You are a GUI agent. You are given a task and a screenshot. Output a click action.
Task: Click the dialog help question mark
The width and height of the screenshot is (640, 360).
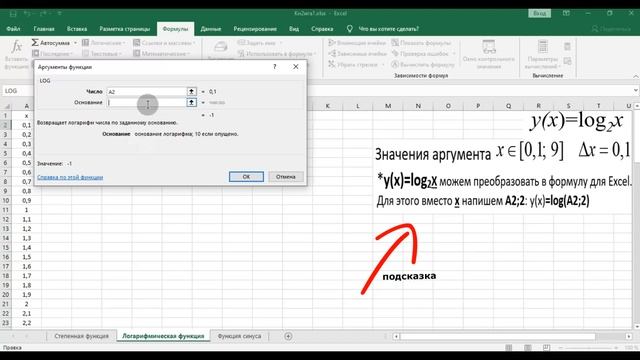(275, 67)
